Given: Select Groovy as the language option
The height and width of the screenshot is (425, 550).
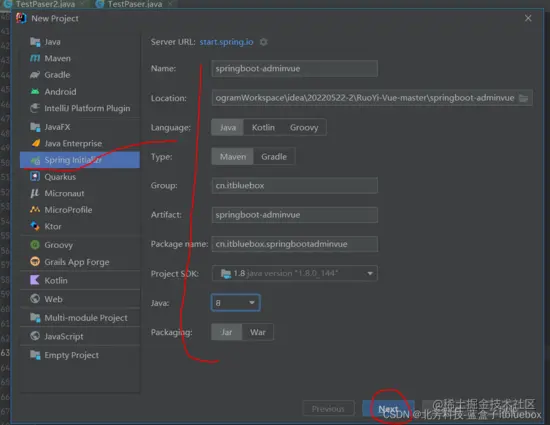Looking at the screenshot, I should pos(304,127).
